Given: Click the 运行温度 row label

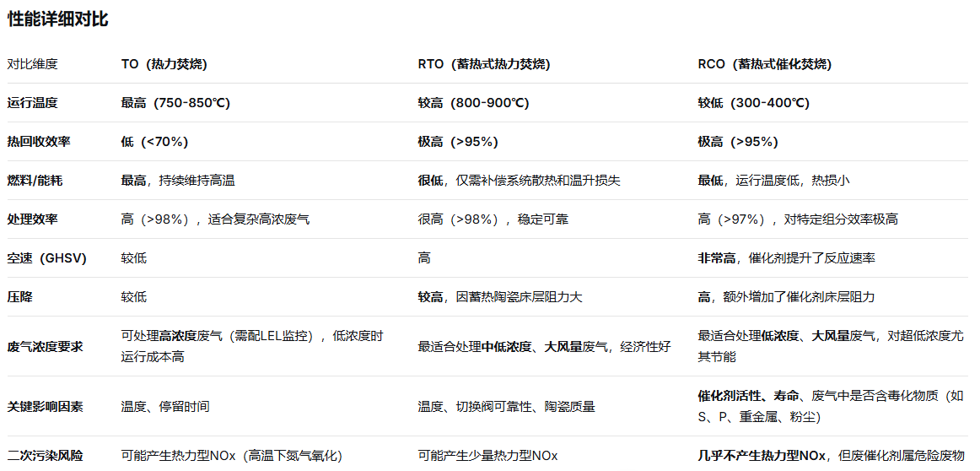Looking at the screenshot, I should [33, 103].
